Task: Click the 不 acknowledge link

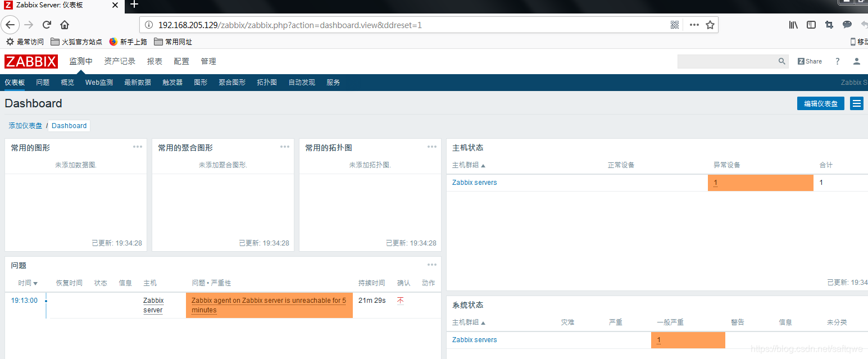Action: pos(401,301)
